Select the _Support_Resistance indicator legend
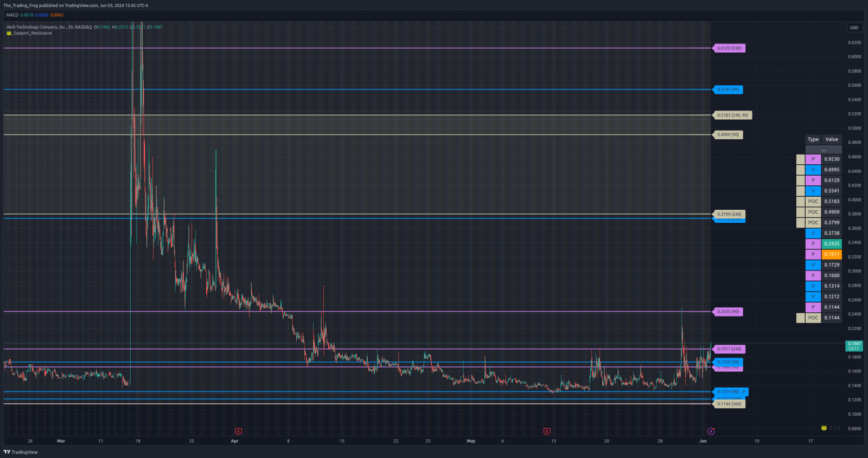This screenshot has height=458, width=868. [32, 33]
